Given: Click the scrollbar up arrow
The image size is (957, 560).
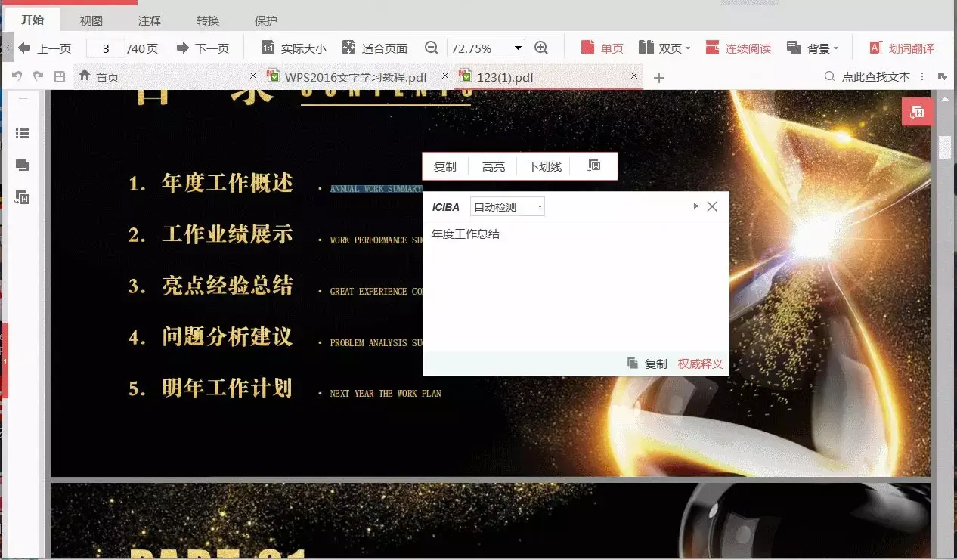Looking at the screenshot, I should (945, 99).
